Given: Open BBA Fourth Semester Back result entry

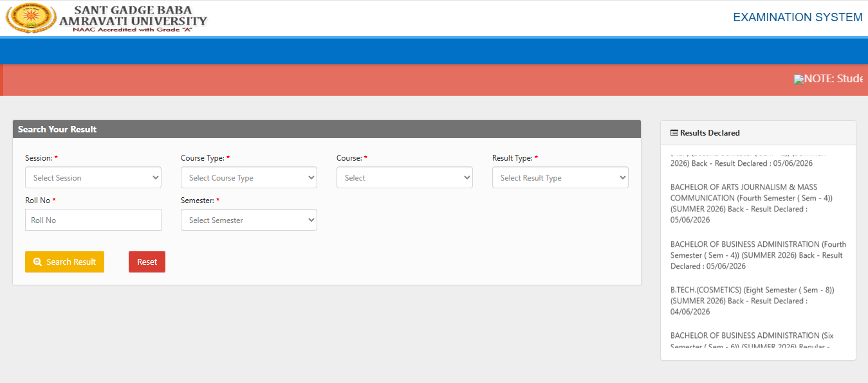Looking at the screenshot, I should (758, 255).
